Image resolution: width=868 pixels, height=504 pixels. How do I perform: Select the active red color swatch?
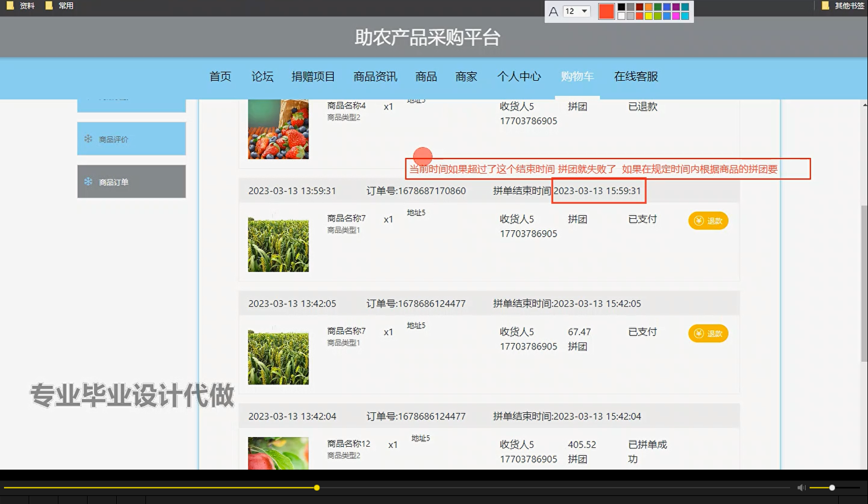(x=606, y=11)
